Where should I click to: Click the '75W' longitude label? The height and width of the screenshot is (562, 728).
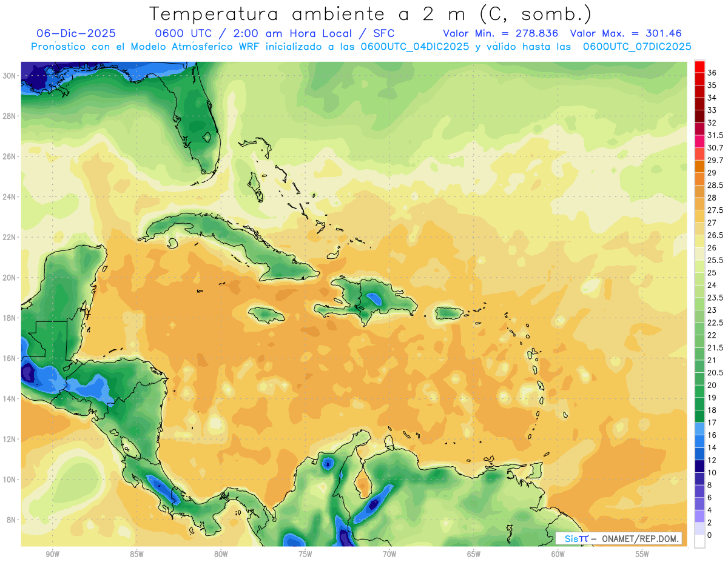pyautogui.click(x=305, y=555)
